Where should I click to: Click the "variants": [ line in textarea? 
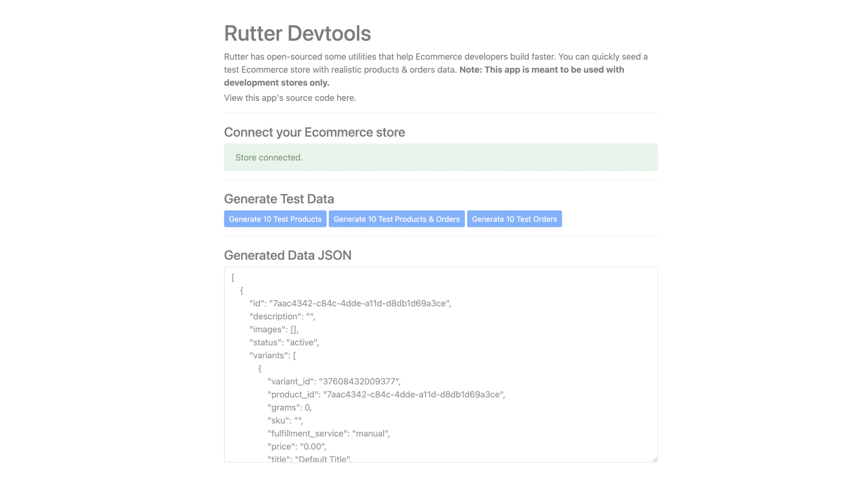point(272,356)
